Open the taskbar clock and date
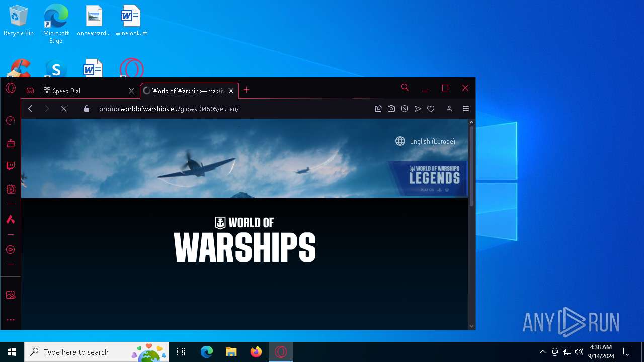 tap(601, 352)
